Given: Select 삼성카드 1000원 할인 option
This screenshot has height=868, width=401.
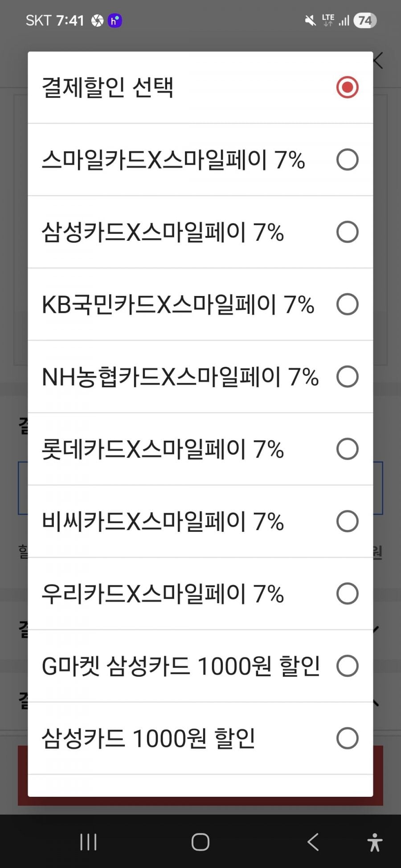Looking at the screenshot, I should pyautogui.click(x=347, y=738).
